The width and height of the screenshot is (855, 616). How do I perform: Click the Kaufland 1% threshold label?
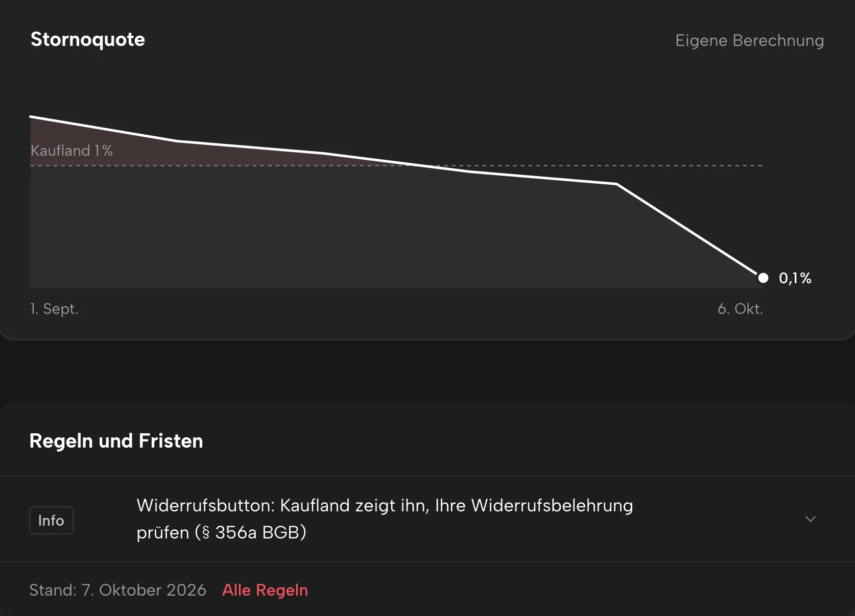72,151
